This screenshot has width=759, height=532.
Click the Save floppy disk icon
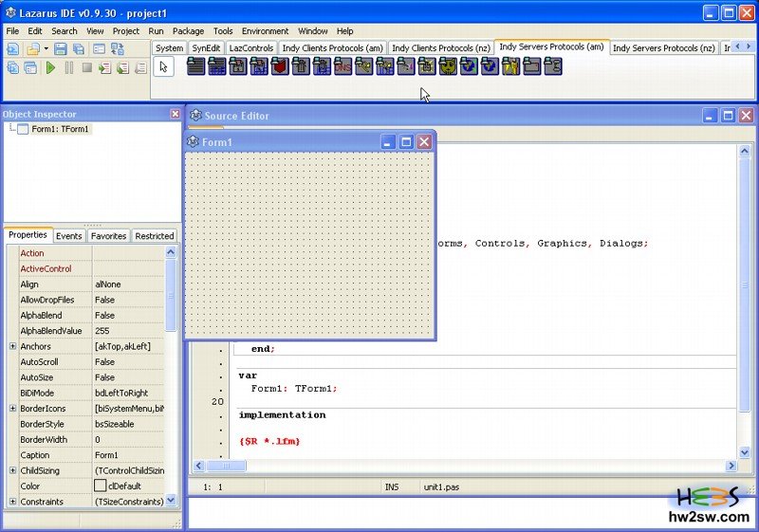click(x=61, y=49)
